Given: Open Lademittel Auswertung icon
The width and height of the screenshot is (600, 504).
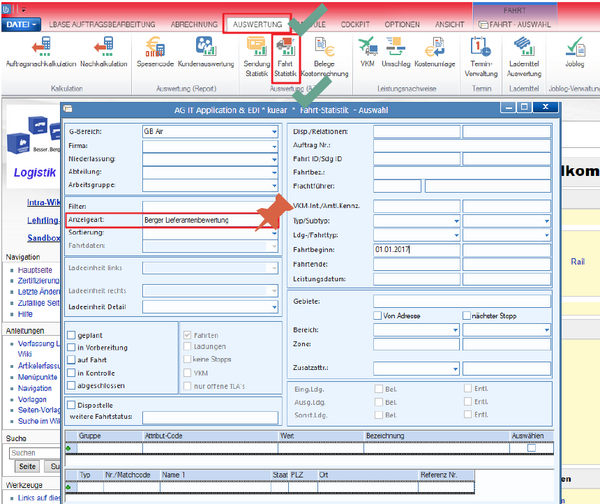Looking at the screenshot, I should 524,57.
